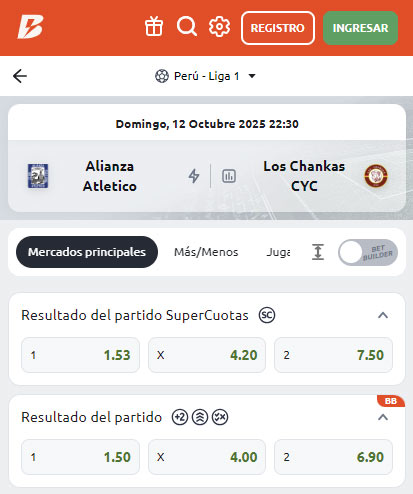413x494 pixels.
Task: Click the +2 early payout icon
Action: 180,417
